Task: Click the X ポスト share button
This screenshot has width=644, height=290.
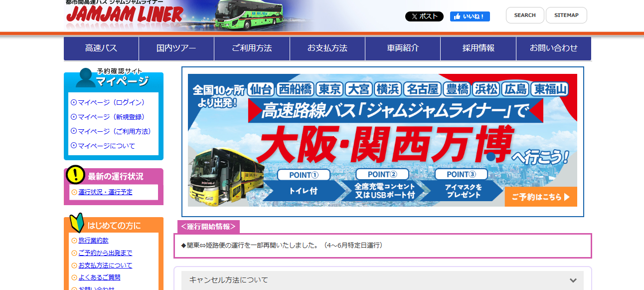Action: click(424, 16)
